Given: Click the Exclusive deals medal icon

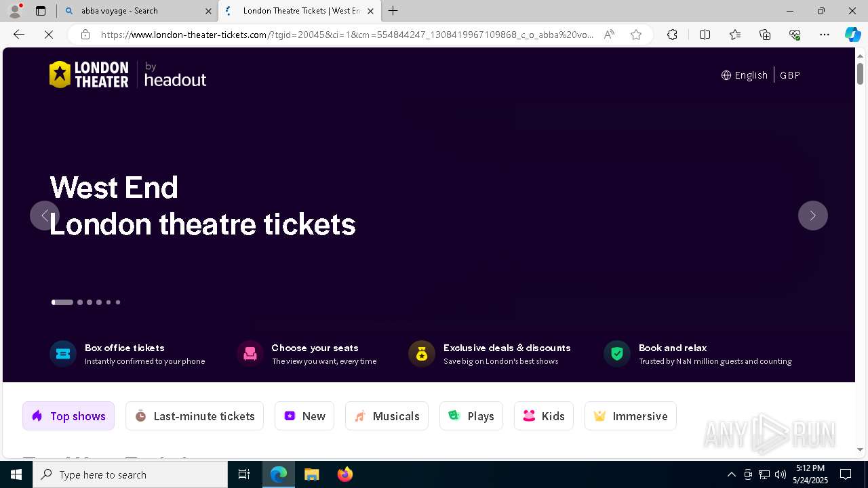Looking at the screenshot, I should pos(422,354).
